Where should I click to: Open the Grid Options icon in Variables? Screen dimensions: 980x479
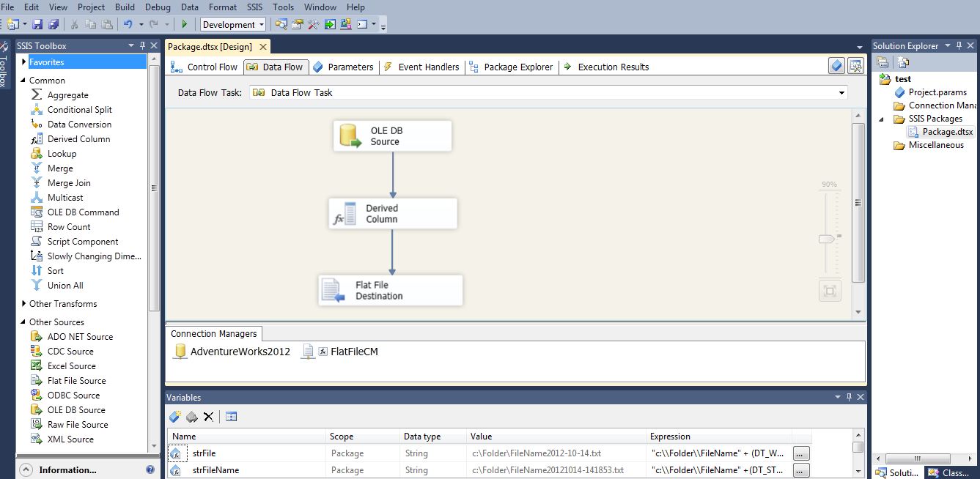coord(231,417)
